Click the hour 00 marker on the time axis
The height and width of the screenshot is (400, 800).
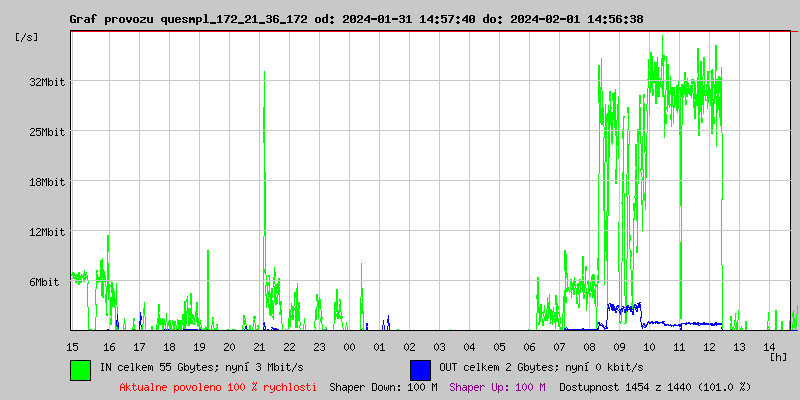(x=349, y=346)
